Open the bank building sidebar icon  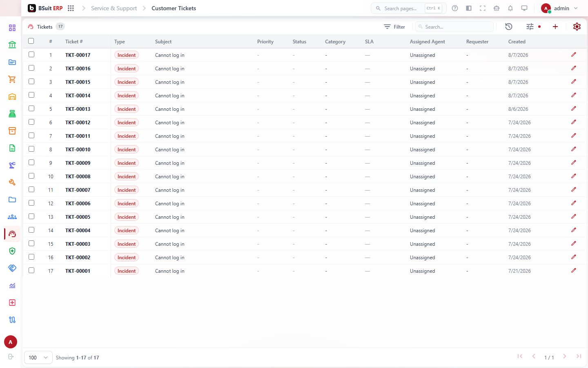[x=12, y=45]
